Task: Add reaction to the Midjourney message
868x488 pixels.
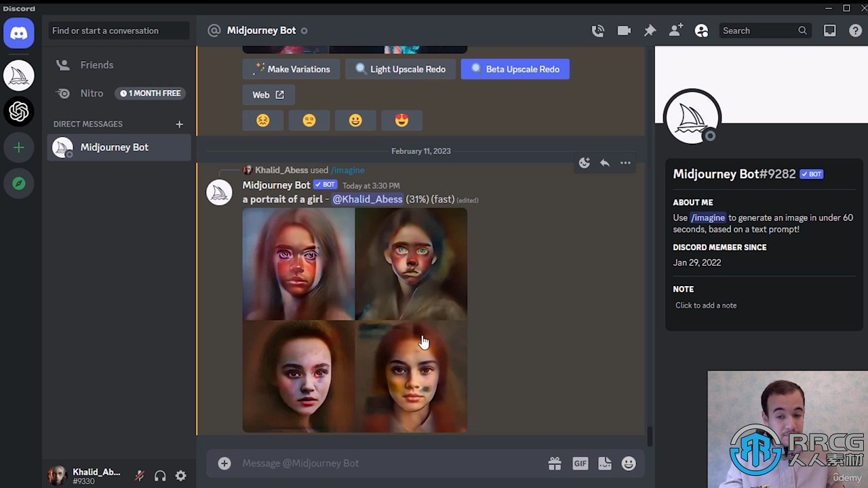Action: pyautogui.click(x=585, y=163)
